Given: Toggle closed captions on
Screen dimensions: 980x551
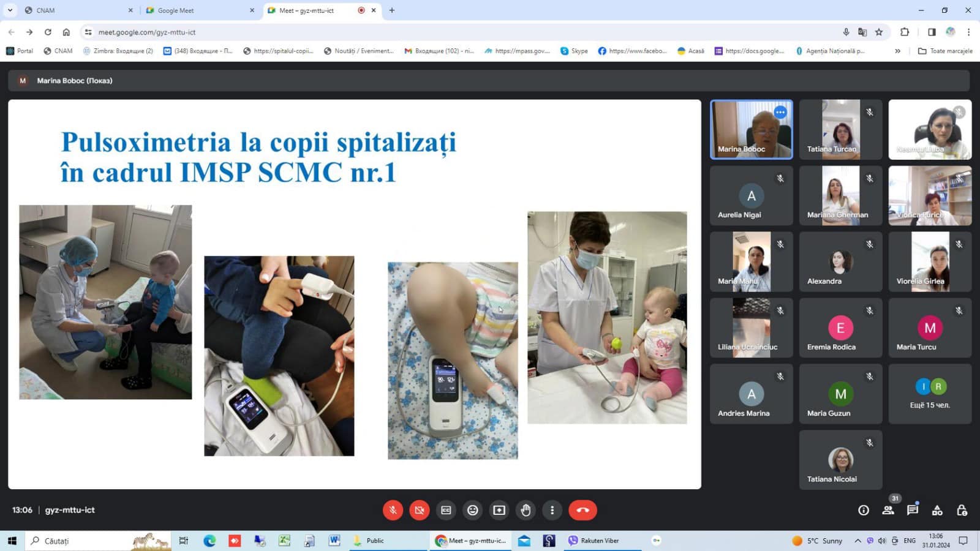Looking at the screenshot, I should pos(446,510).
